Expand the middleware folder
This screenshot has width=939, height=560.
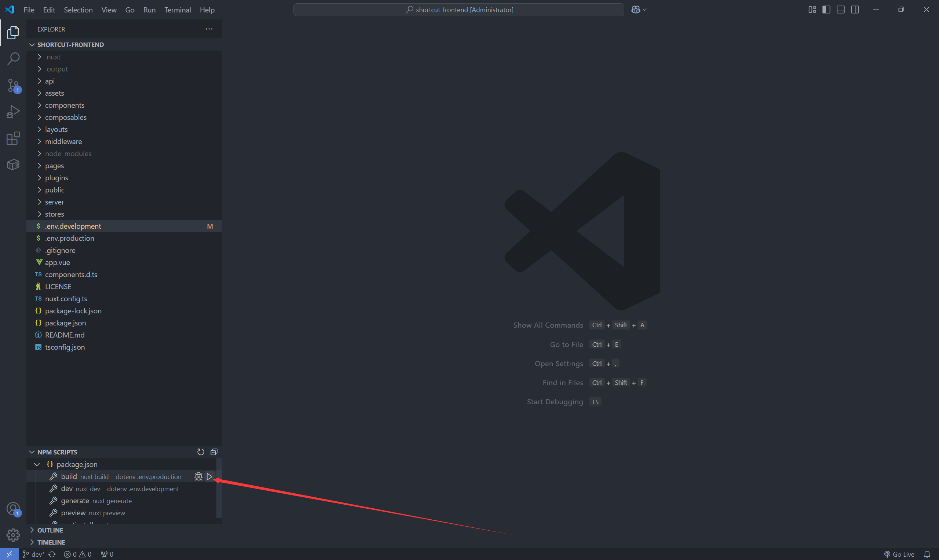pyautogui.click(x=124, y=141)
